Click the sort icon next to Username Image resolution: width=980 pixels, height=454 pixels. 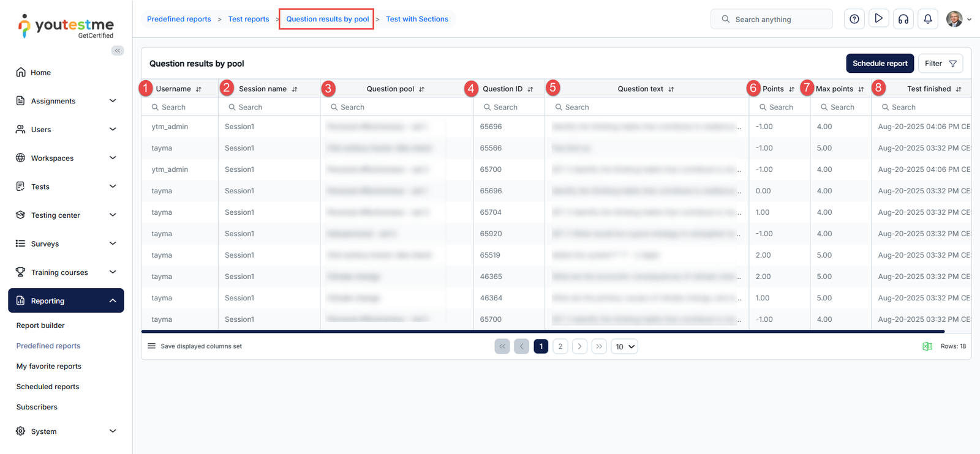point(198,89)
